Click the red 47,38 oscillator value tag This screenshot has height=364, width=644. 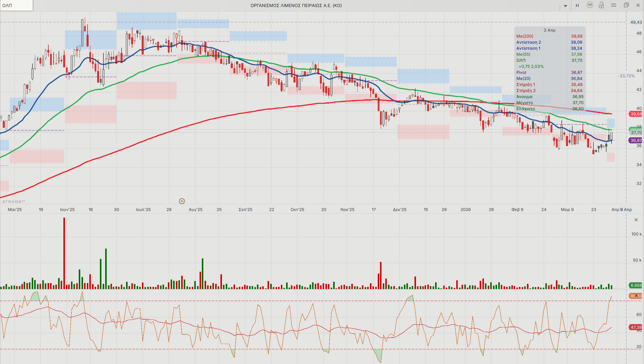pyautogui.click(x=636, y=327)
